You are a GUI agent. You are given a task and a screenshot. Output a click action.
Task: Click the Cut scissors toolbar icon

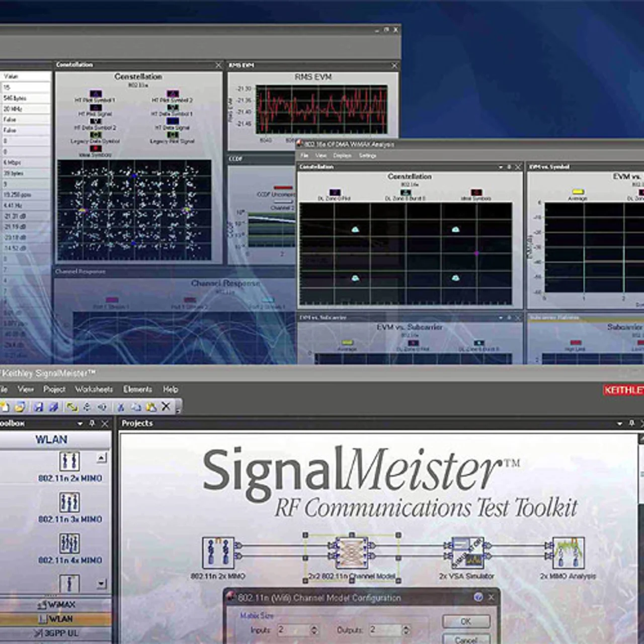121,407
